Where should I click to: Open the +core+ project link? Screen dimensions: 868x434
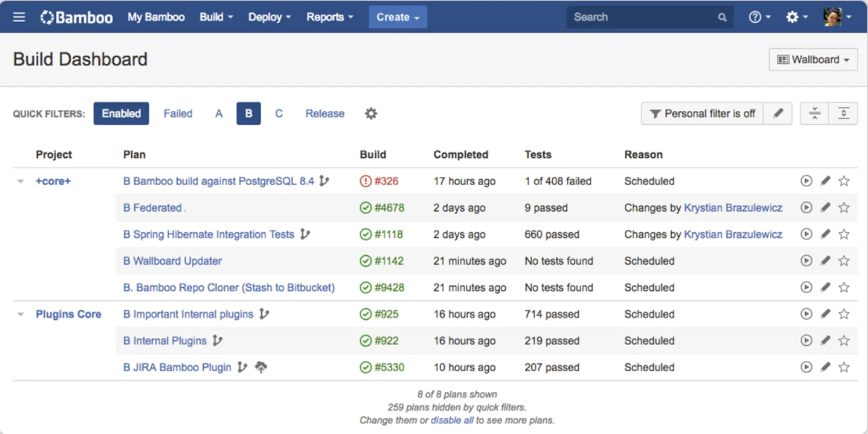[53, 181]
